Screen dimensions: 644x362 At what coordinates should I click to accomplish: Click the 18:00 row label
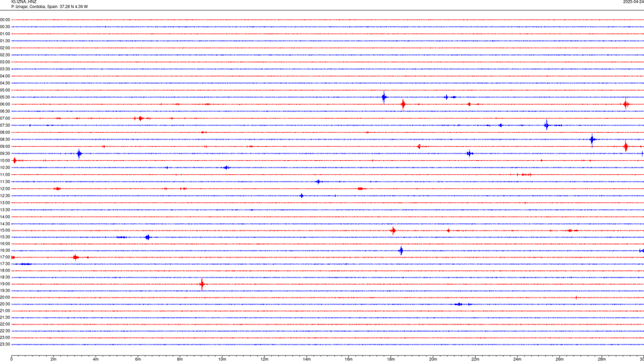[5, 270]
